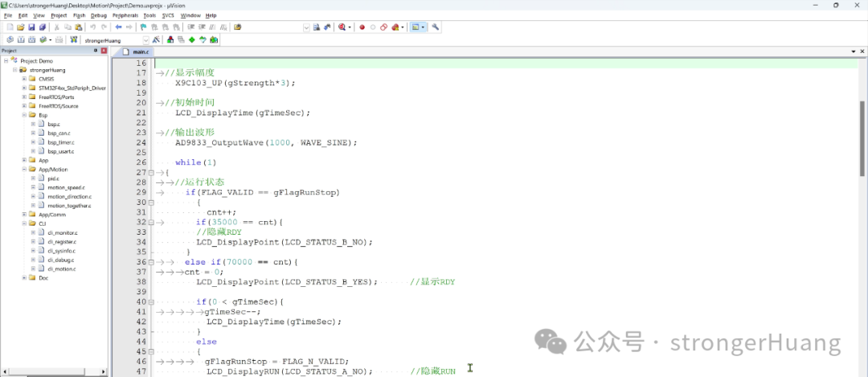Select pid.c in the project tree
The height and width of the screenshot is (377, 868).
[53, 178]
